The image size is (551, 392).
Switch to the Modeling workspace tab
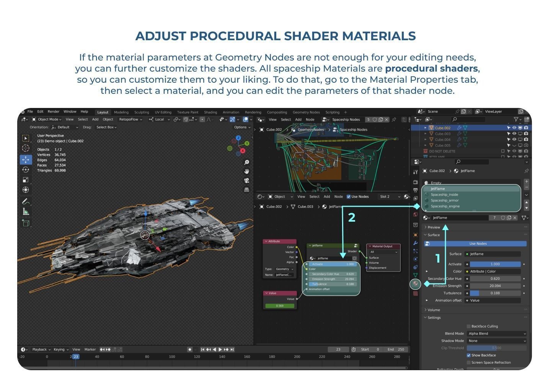pos(121,112)
